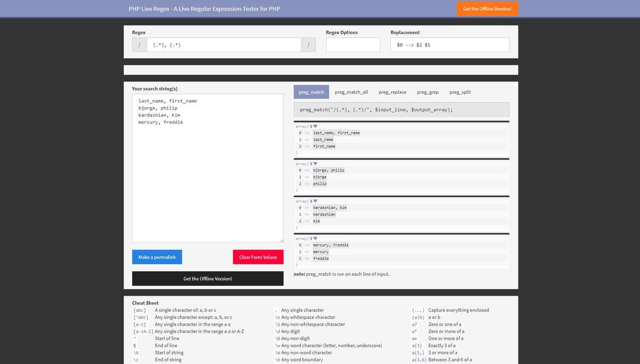Show the preg_split tab
The height and width of the screenshot is (364, 640).
click(x=460, y=92)
